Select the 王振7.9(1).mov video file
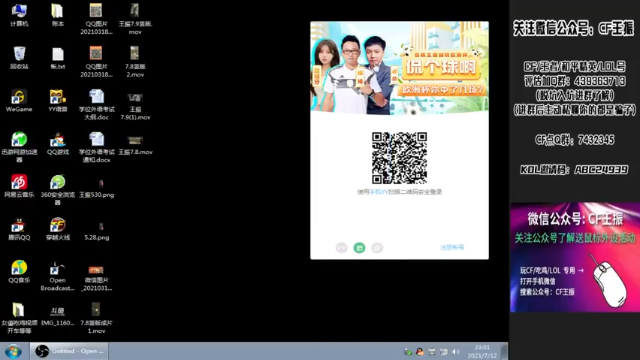 135,106
